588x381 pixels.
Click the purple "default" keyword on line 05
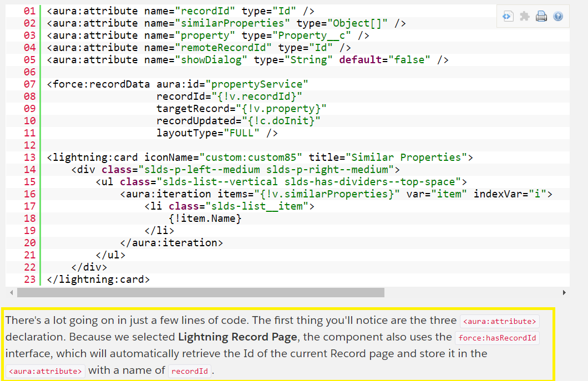coord(361,60)
